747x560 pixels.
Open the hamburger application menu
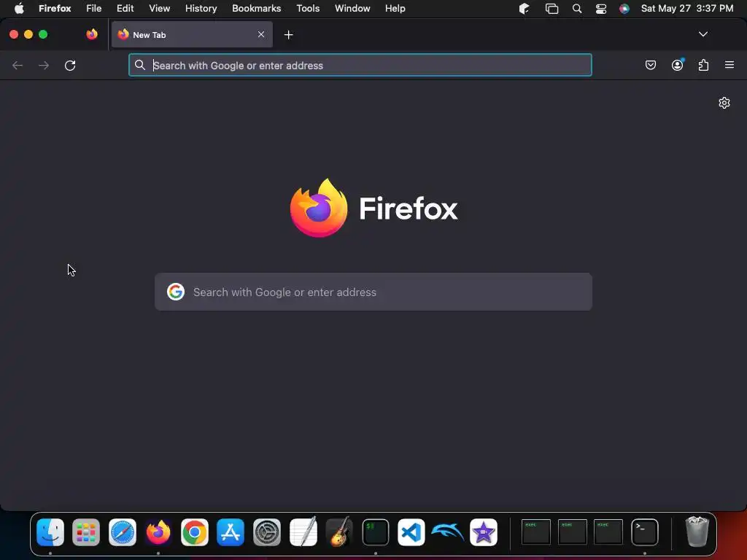729,65
